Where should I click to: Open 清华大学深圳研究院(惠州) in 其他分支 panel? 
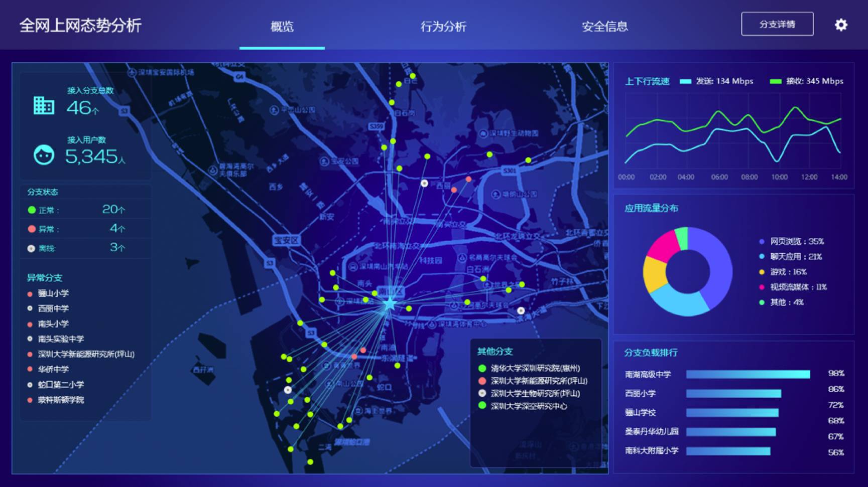(x=535, y=368)
